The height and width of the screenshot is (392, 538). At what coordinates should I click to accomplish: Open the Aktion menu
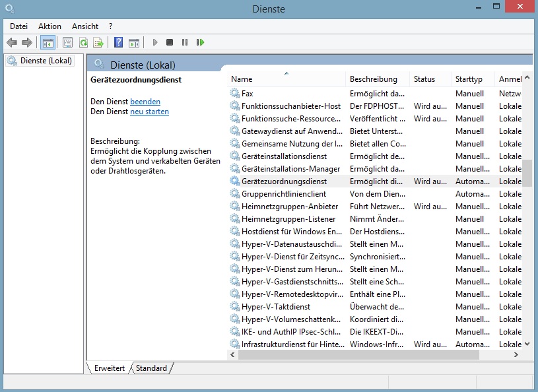50,26
